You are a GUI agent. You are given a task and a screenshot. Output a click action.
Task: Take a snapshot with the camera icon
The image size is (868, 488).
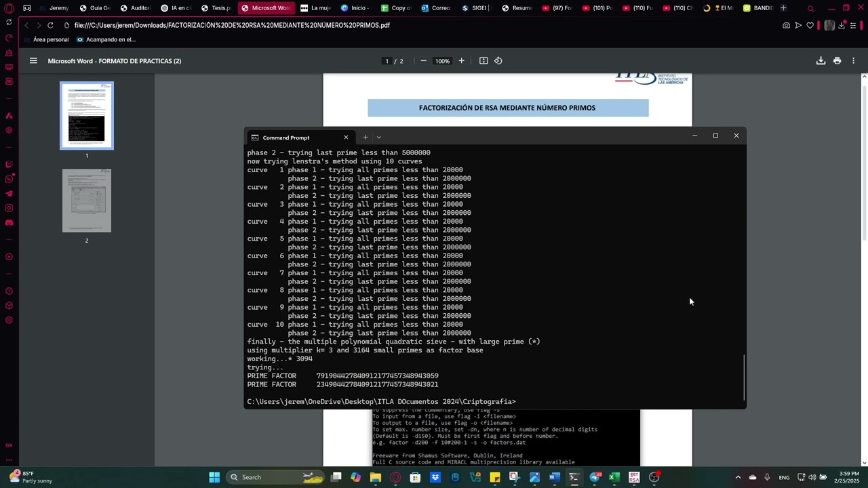[786, 25]
